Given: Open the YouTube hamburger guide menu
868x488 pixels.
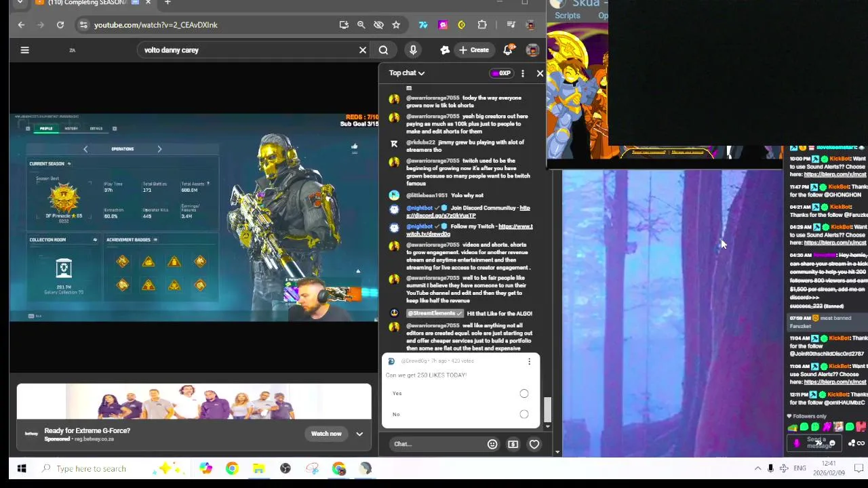Looking at the screenshot, I should [x=24, y=49].
